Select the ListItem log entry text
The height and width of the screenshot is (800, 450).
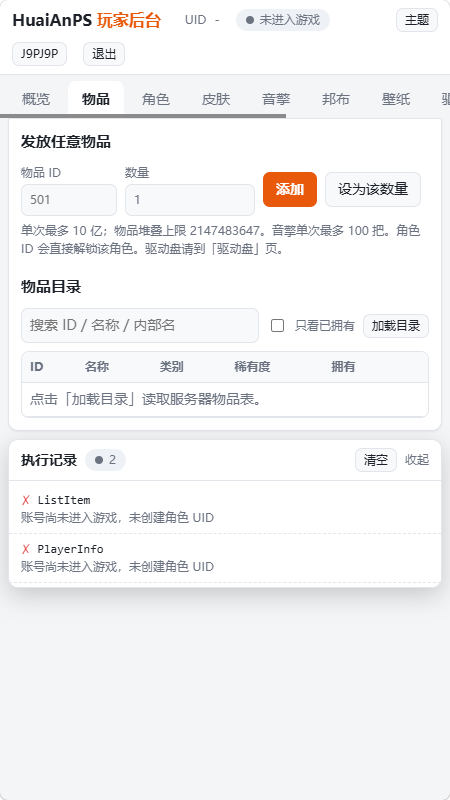click(x=64, y=500)
